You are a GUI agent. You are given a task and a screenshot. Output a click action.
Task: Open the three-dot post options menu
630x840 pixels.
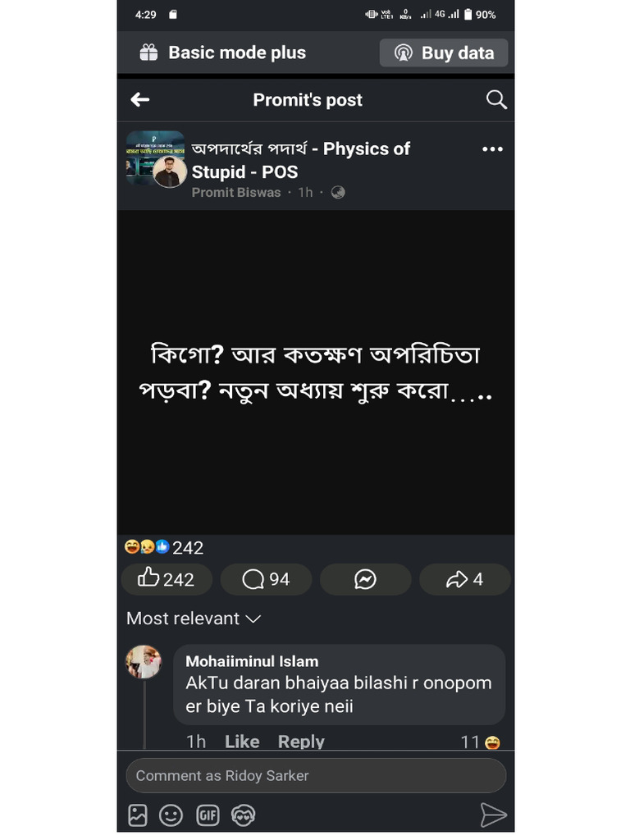point(492,149)
